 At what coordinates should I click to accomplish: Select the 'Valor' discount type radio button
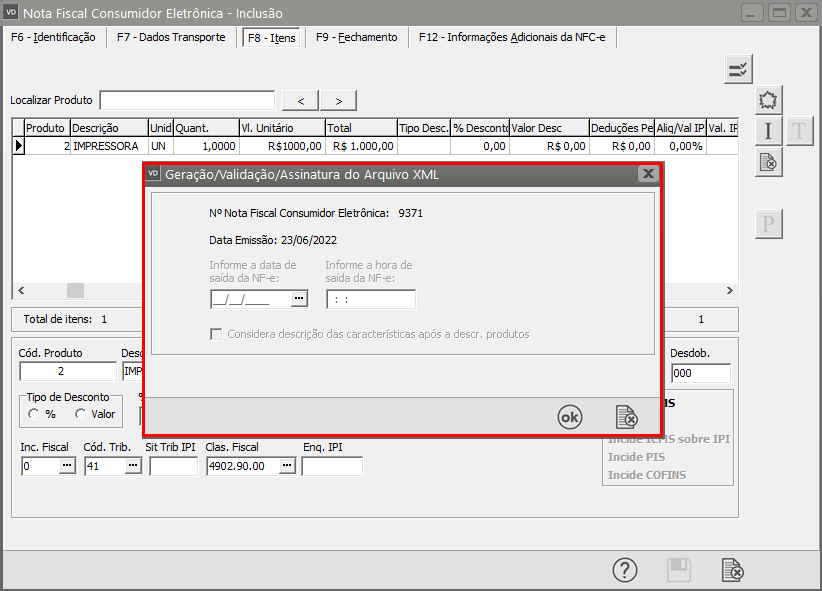point(80,414)
